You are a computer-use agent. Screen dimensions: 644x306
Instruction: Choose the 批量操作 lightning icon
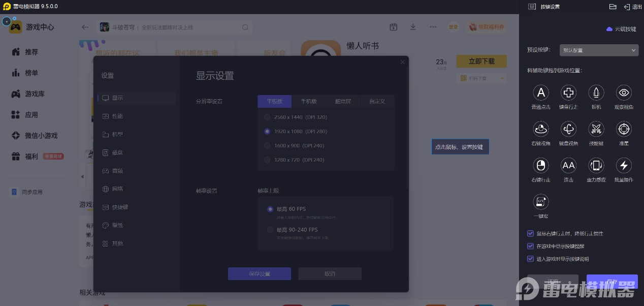tap(624, 165)
